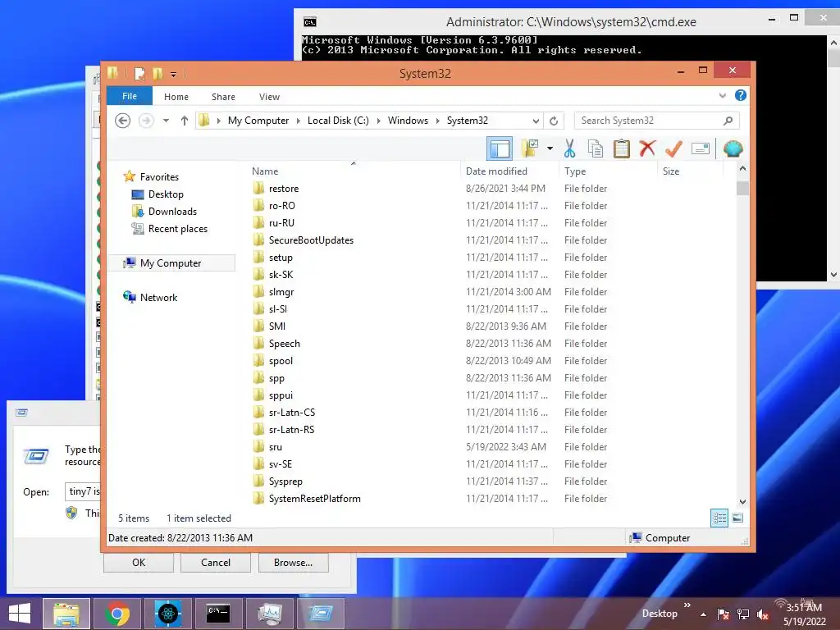Open Google Chrome from the taskbar
The width and height of the screenshot is (840, 630).
coord(117,614)
